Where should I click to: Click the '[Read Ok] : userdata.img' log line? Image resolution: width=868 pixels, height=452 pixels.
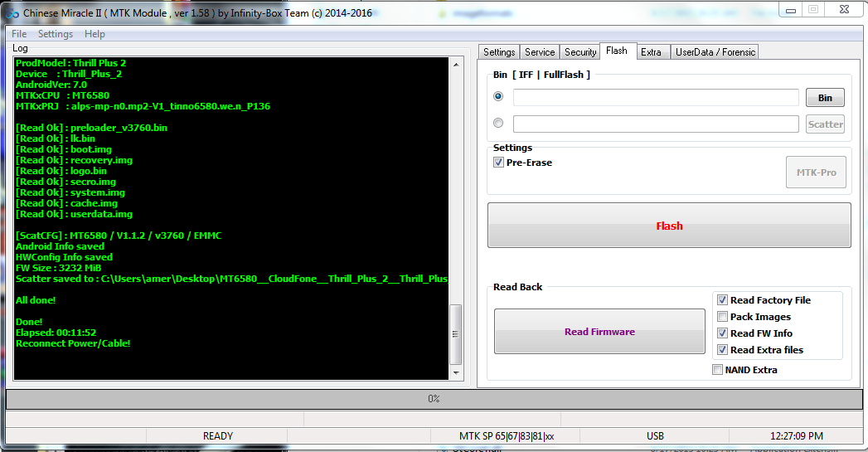pyautogui.click(x=74, y=214)
